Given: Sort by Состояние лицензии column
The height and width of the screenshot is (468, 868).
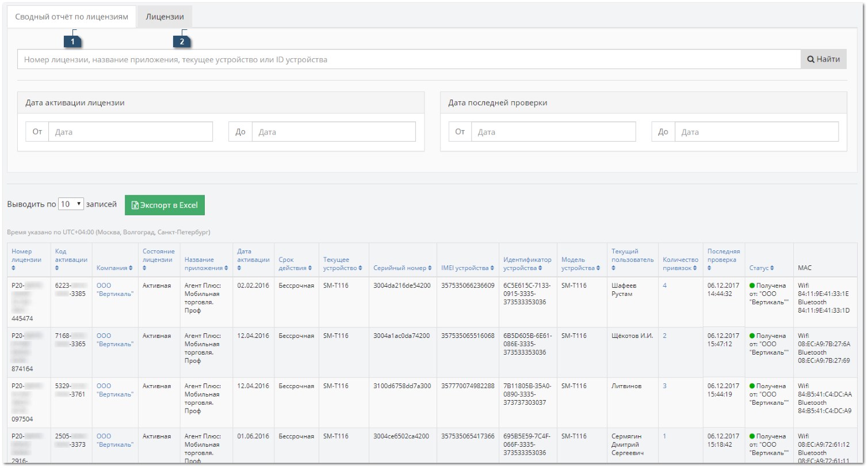Looking at the screenshot, I should point(159,260).
